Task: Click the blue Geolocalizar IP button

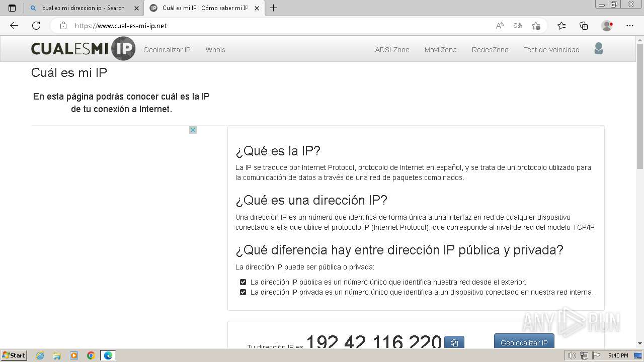Action: [524, 341]
